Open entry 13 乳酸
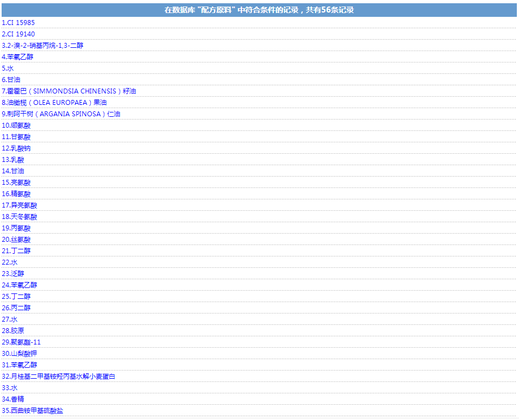The width and height of the screenshot is (519, 420). coord(13,160)
